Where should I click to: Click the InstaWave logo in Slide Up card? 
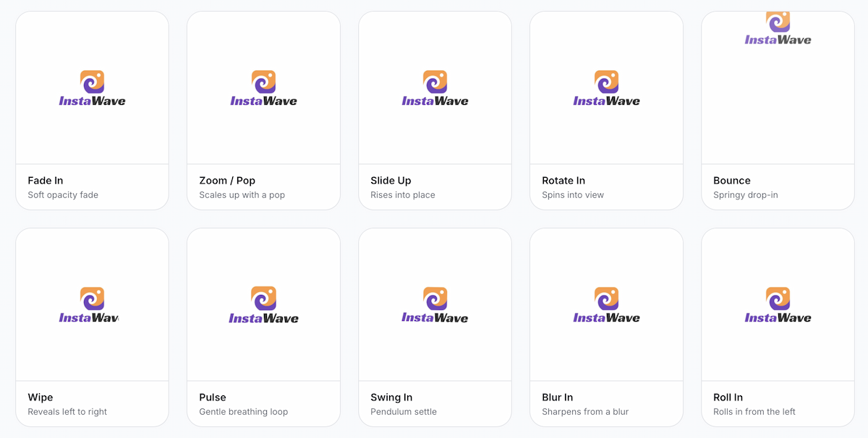click(435, 88)
